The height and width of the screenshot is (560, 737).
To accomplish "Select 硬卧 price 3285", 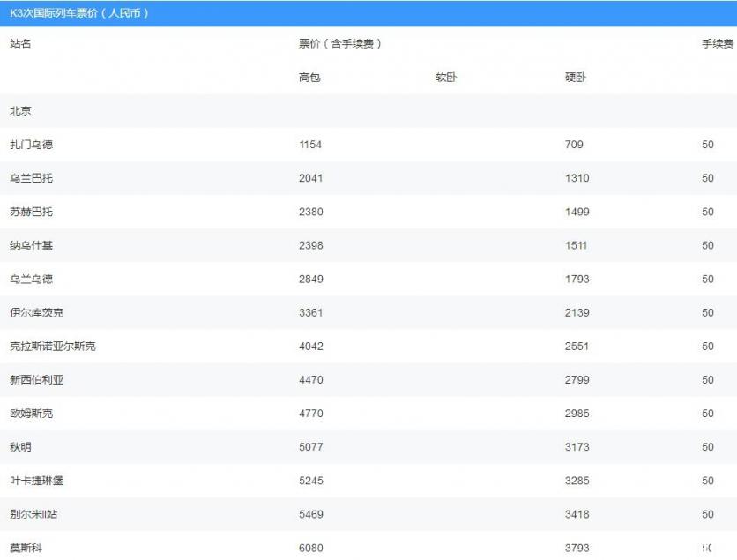I will [577, 481].
